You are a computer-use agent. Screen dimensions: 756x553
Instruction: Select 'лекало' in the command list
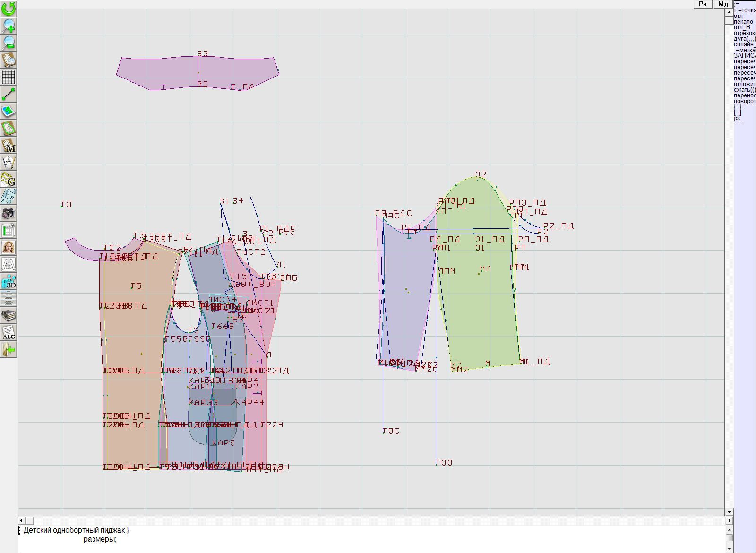(x=743, y=22)
